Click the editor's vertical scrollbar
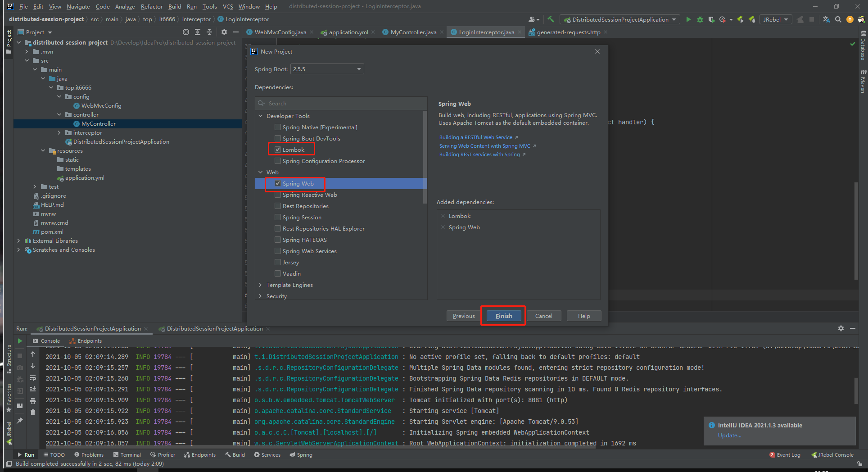The width and height of the screenshot is (868, 472). click(x=856, y=231)
